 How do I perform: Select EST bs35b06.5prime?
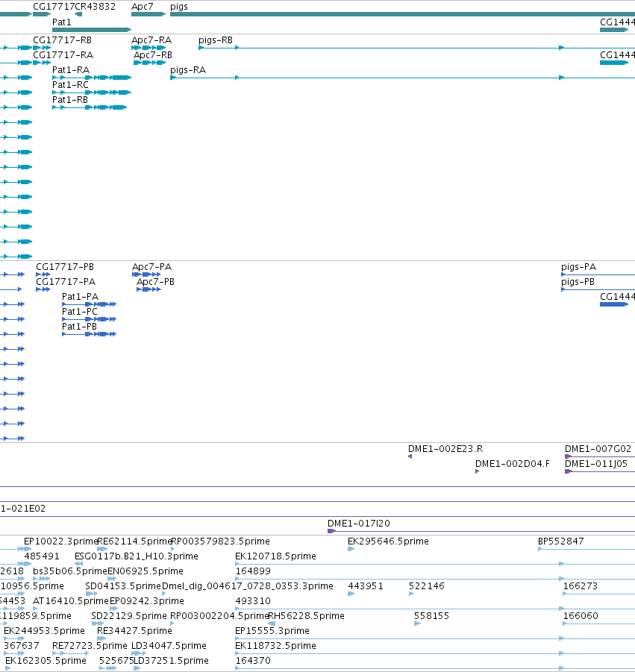click(42, 579)
